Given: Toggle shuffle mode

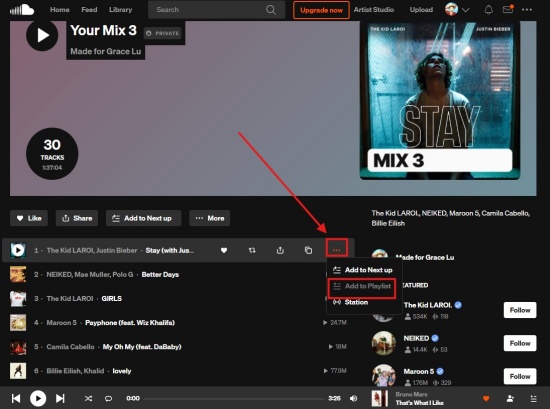Looking at the screenshot, I should 88,398.
